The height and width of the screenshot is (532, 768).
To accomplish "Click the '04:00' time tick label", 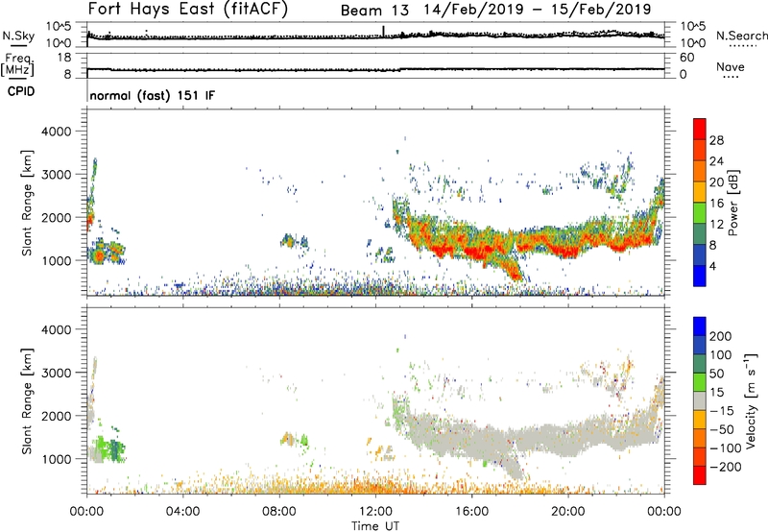I will pyautogui.click(x=182, y=512).
